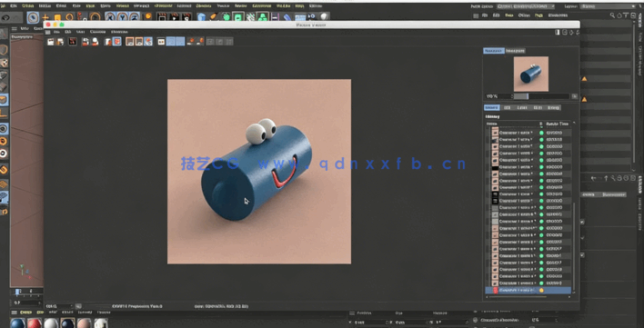
Task: Open the History tab
Action: [491, 108]
